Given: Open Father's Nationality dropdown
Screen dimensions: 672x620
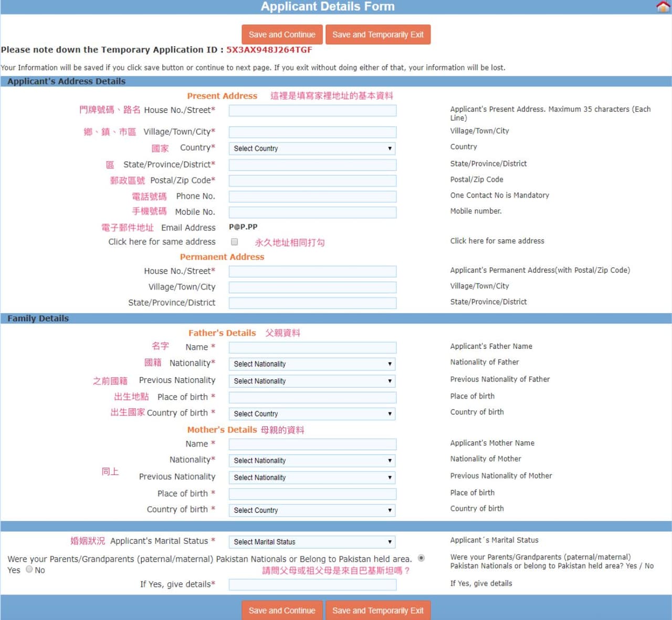Looking at the screenshot, I should (x=312, y=364).
